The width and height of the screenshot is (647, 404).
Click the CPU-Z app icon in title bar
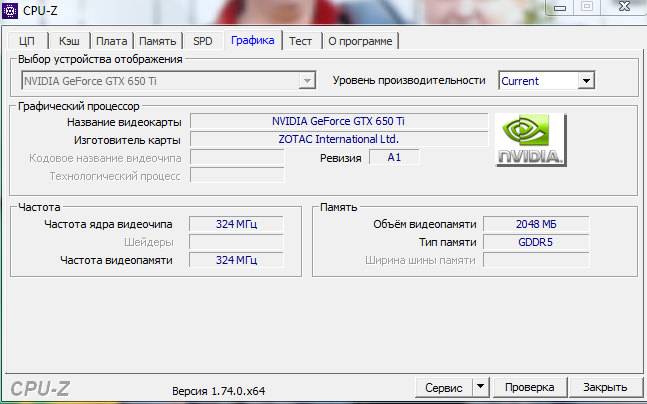pos(9,11)
